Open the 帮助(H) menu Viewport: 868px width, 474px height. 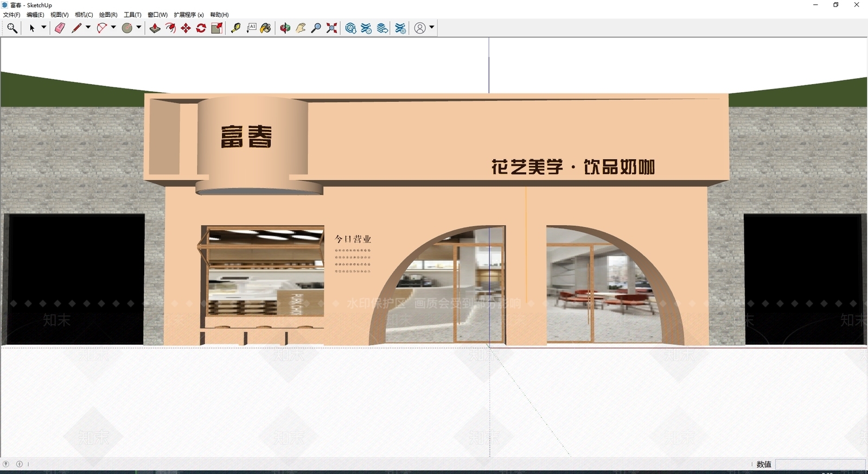tap(220, 15)
